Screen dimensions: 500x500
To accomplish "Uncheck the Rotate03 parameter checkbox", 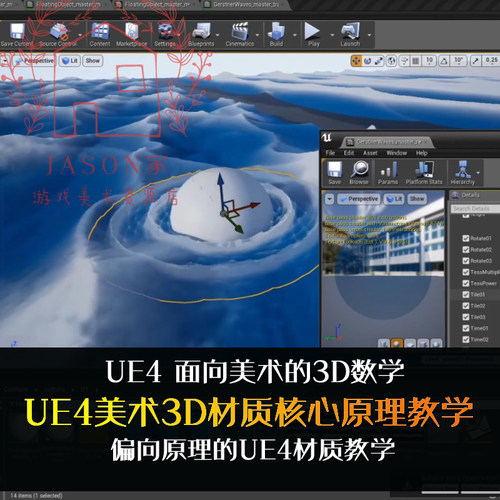I will pos(466,261).
